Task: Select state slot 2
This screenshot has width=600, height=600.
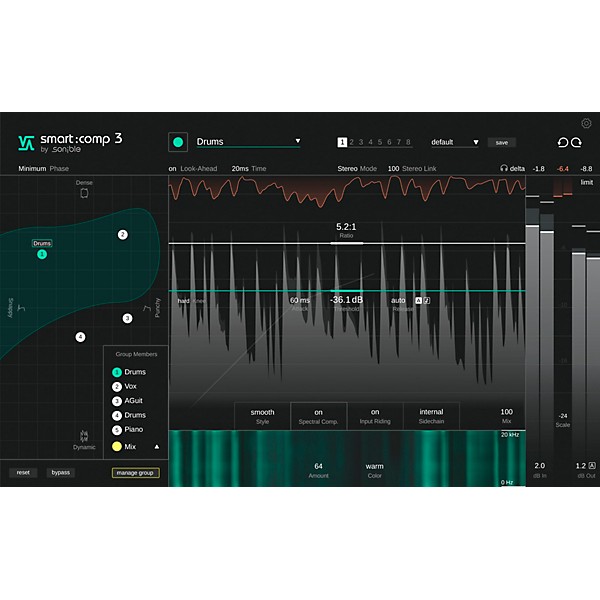Action: click(x=352, y=142)
